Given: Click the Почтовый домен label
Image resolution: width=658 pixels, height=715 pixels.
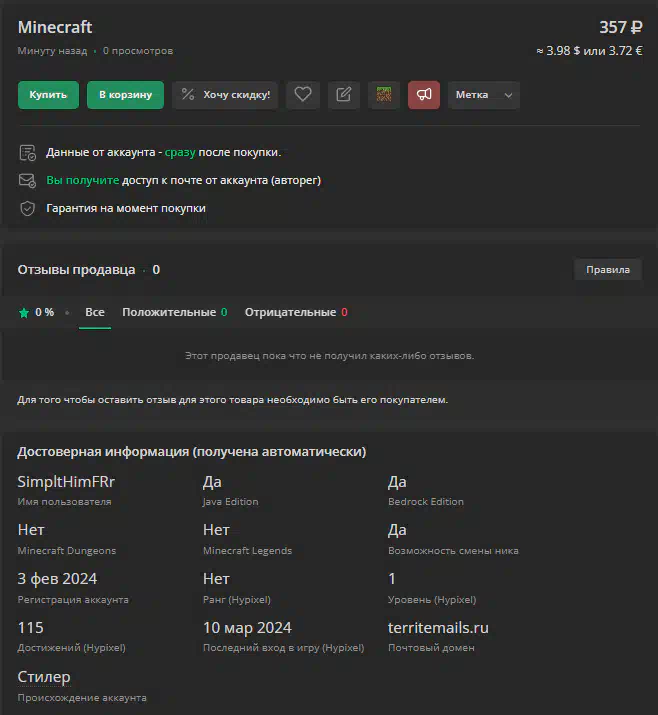Looking at the screenshot, I should click(x=431, y=648).
